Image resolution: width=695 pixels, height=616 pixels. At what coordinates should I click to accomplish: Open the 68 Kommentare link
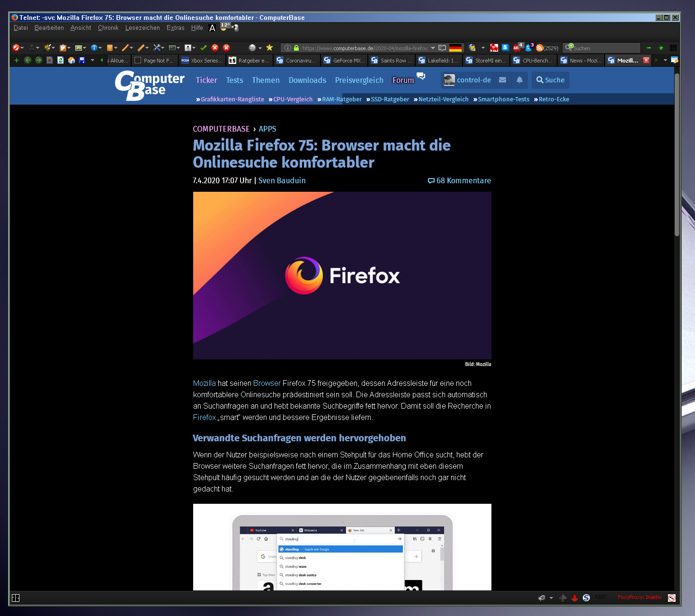pyautogui.click(x=463, y=180)
